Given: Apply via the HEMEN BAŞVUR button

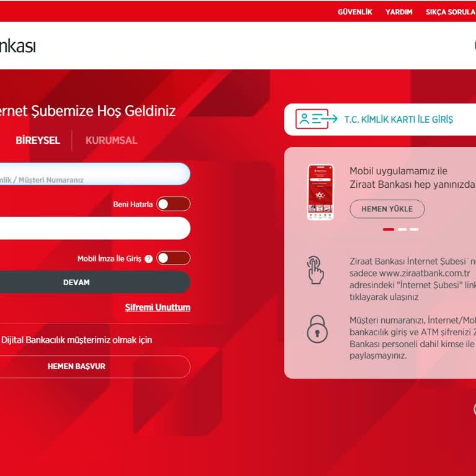Looking at the screenshot, I should pos(95,366).
